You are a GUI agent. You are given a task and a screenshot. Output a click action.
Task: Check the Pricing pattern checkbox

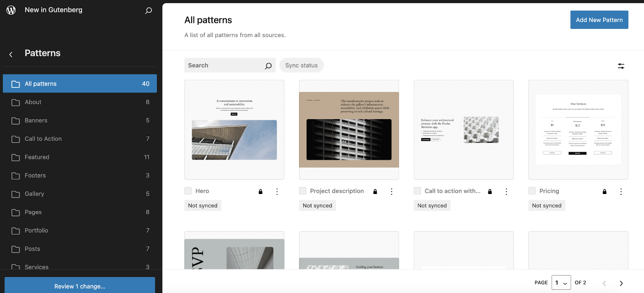(532, 191)
